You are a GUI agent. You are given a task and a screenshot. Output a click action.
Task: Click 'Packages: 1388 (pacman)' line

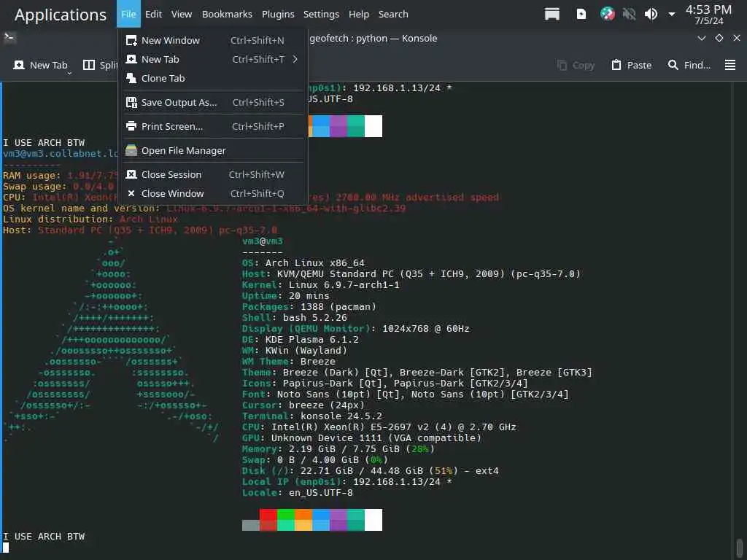click(x=309, y=307)
